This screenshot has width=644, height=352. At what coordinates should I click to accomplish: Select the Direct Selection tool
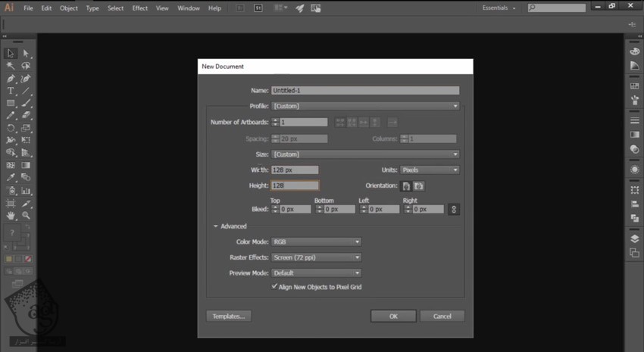(x=26, y=53)
